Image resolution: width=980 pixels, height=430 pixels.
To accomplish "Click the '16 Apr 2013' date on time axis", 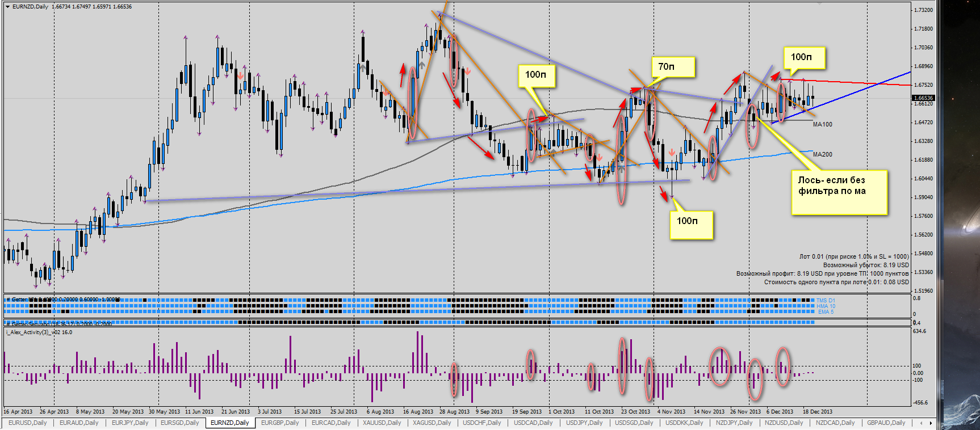I will point(18,412).
